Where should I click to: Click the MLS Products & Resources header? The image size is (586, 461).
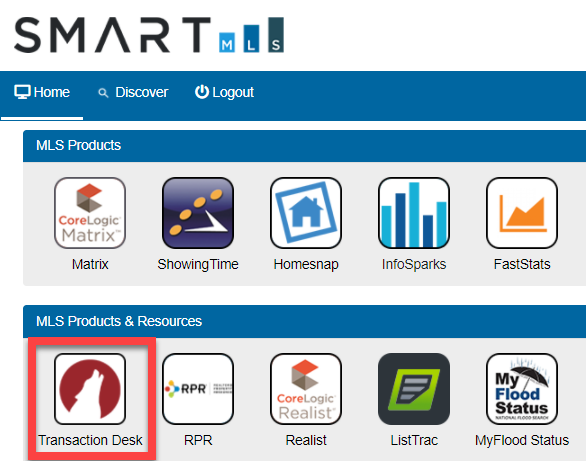(x=119, y=321)
